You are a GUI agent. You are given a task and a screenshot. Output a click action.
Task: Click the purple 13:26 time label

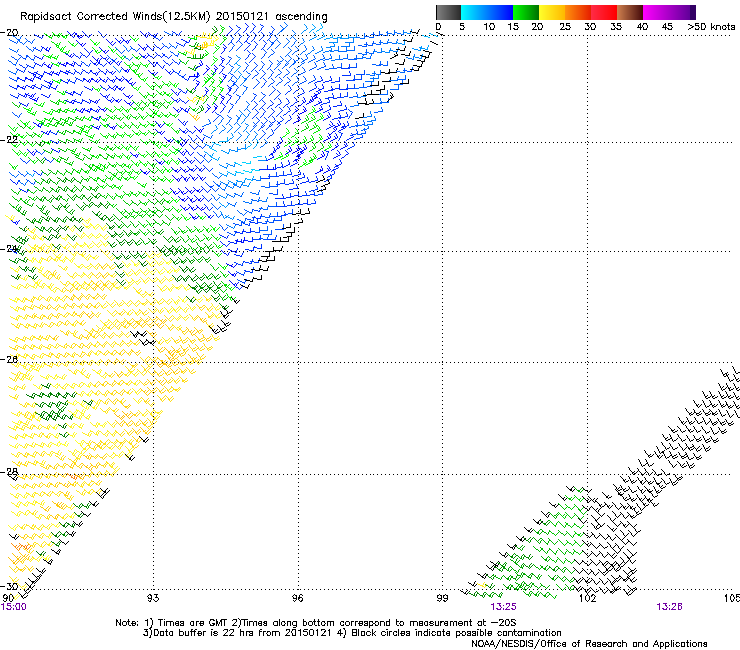pos(669,607)
